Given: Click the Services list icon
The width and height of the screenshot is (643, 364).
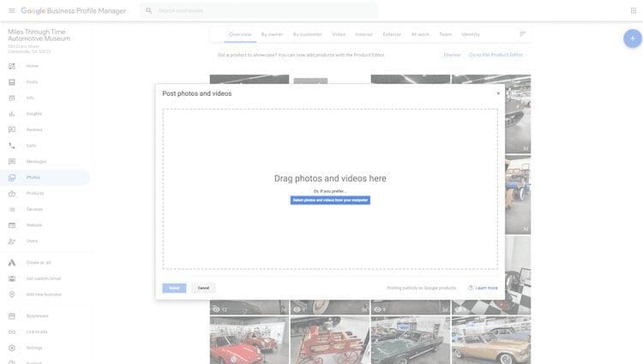Looking at the screenshot, I should pos(12,210).
